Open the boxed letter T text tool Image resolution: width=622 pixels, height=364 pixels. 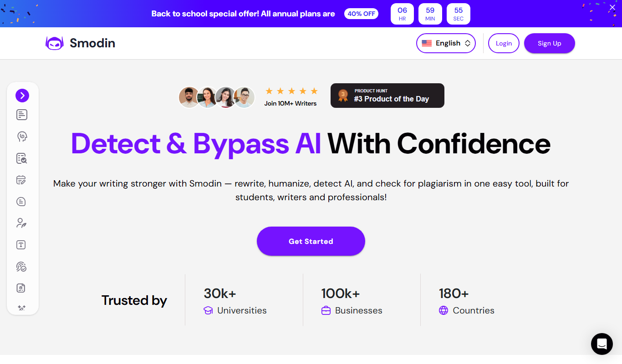click(x=21, y=245)
